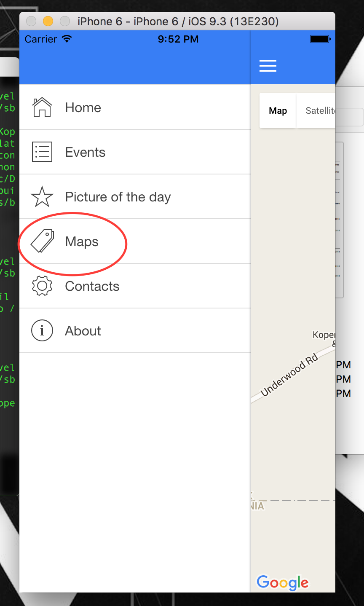Click the About info icon
364x606 pixels.
point(42,331)
